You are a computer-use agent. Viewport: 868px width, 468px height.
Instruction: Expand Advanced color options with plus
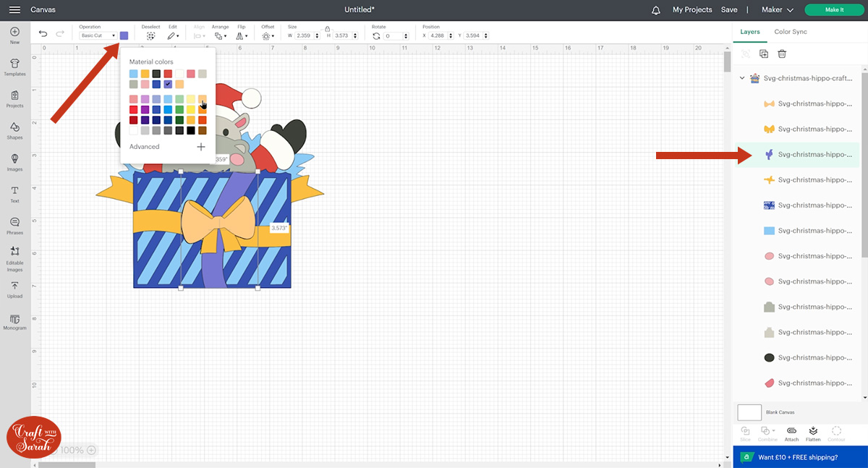point(201,147)
